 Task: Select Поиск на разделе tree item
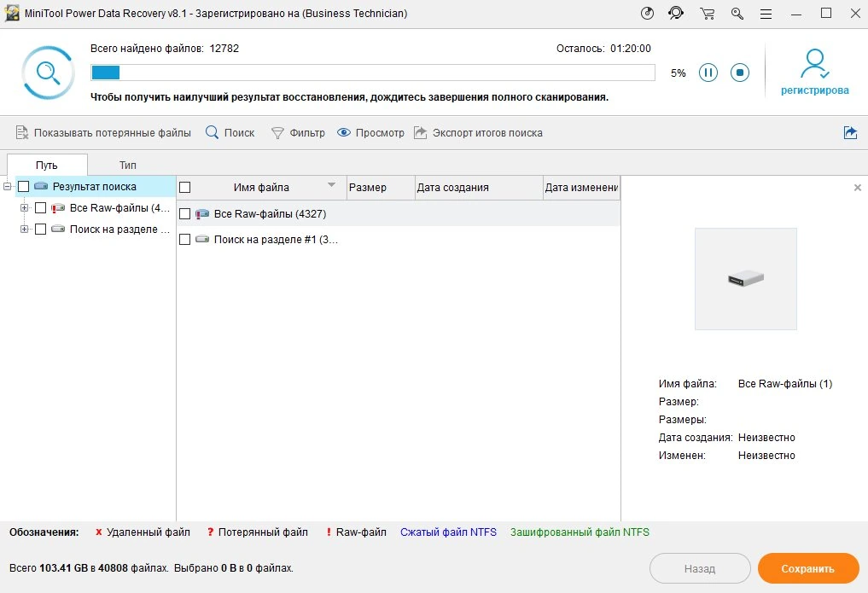pos(119,229)
